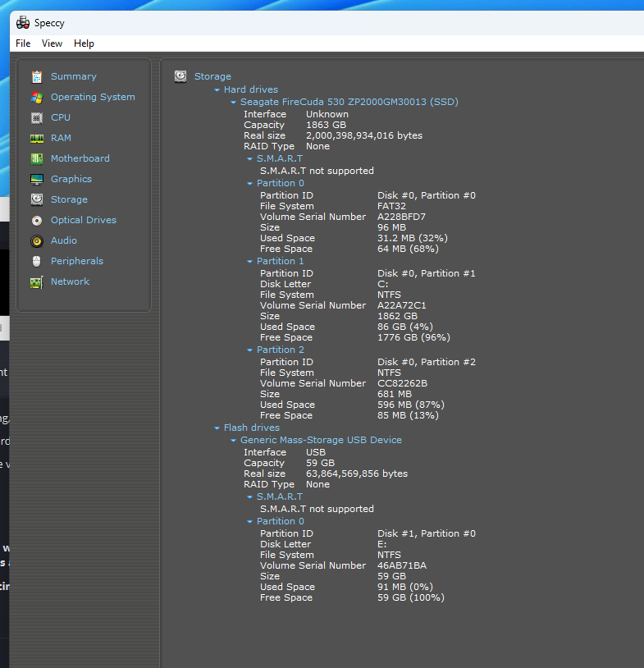This screenshot has height=668, width=644.
Task: Collapse the Hard drives tree node
Action: click(217, 90)
